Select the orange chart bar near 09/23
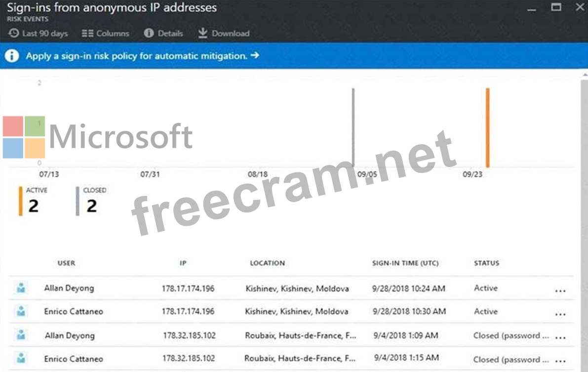This screenshot has height=372, width=588. coord(487,127)
